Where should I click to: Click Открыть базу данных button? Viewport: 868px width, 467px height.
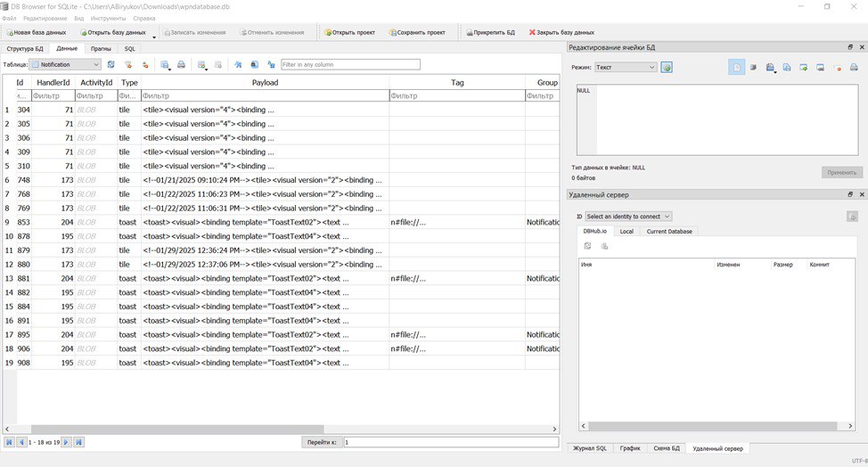(113, 33)
